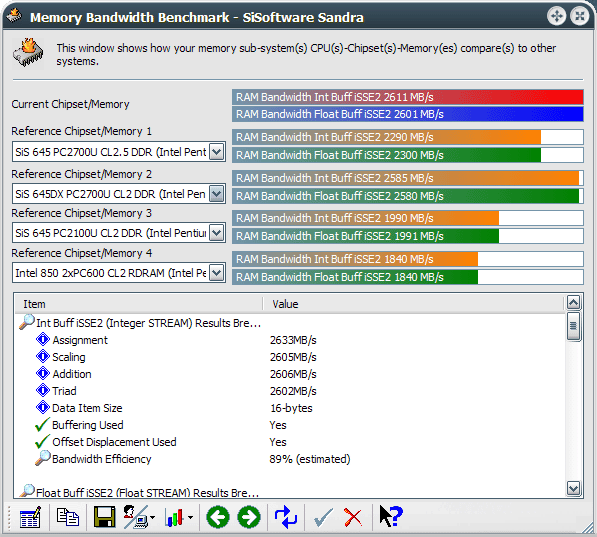This screenshot has width=597, height=537.
Task: Select the 89% (estimated) value
Action: click(x=310, y=459)
